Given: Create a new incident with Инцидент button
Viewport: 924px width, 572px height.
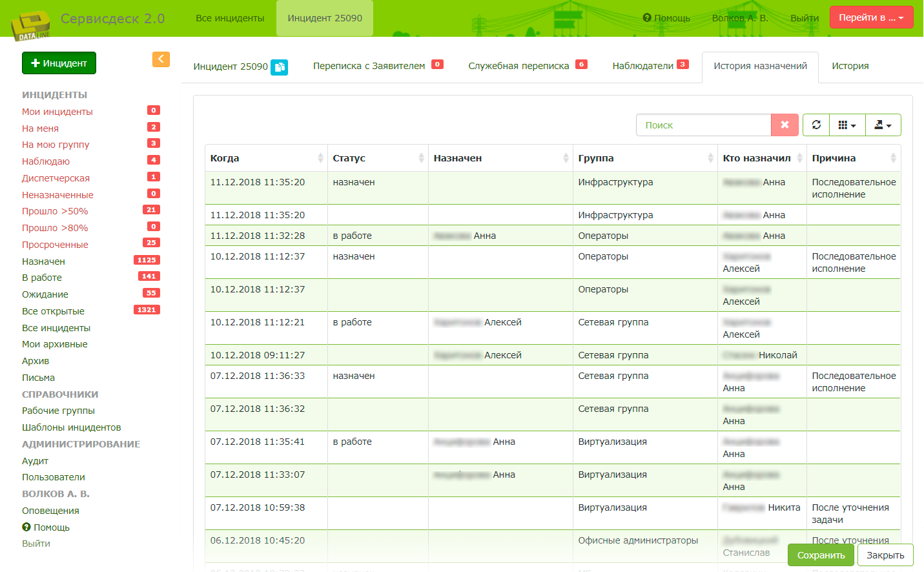Looking at the screenshot, I should 59,63.
